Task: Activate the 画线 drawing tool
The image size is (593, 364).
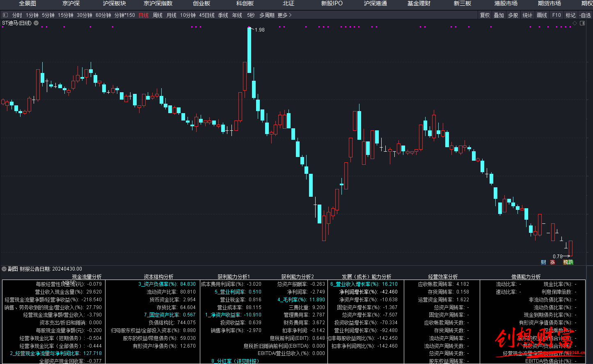Action: 542,15
